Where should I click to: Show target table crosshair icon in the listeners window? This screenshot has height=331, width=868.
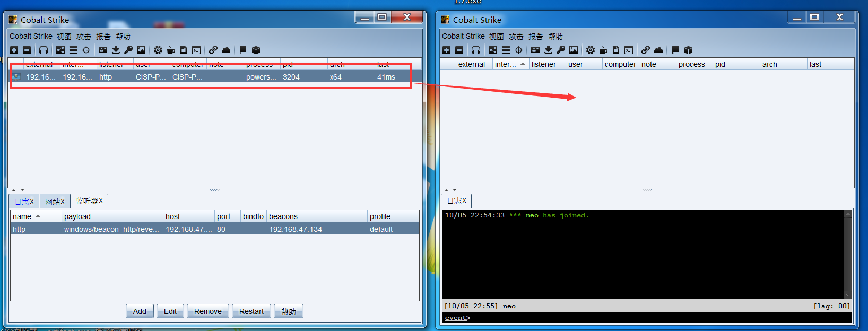[x=86, y=50]
